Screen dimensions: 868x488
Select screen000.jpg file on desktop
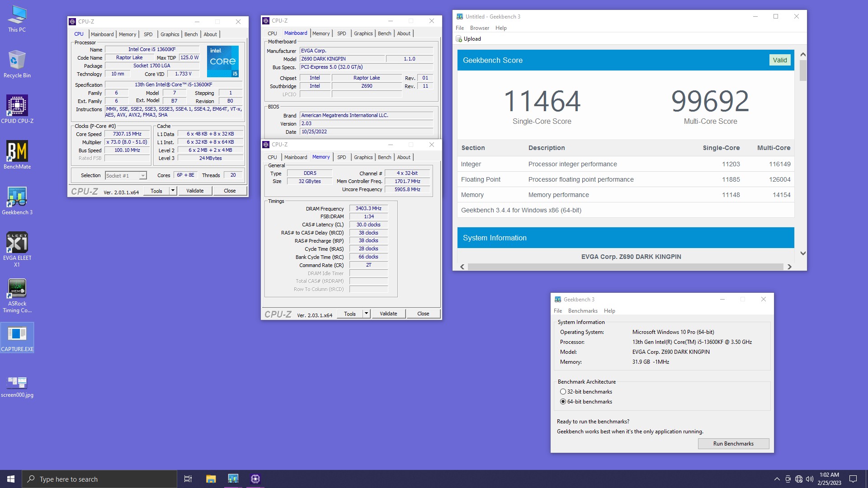pyautogui.click(x=17, y=386)
